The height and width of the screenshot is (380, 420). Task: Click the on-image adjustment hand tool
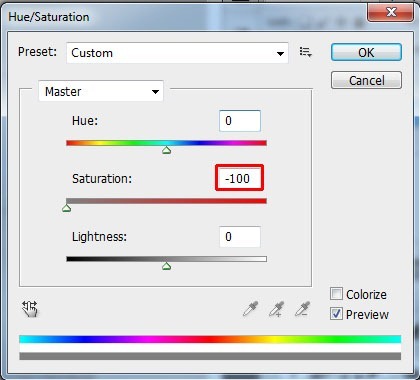[x=30, y=309]
